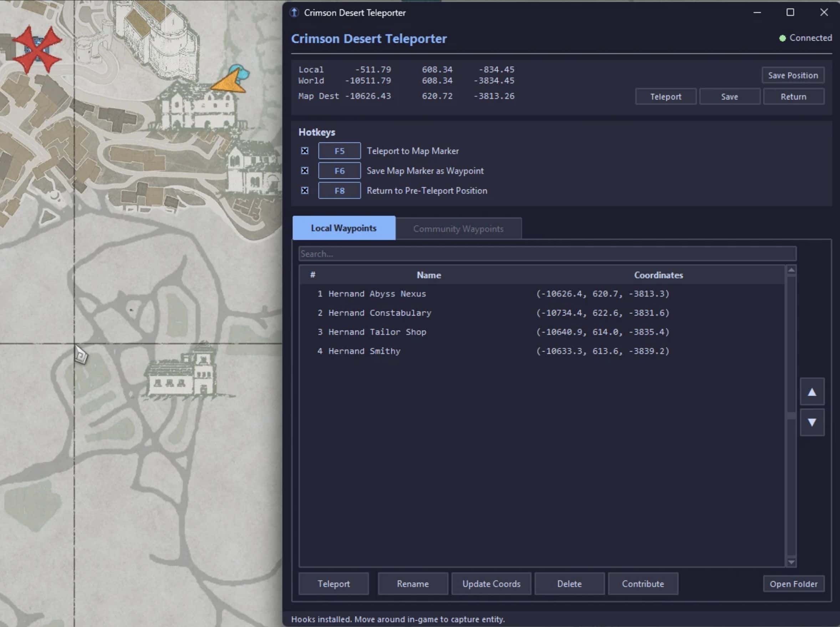Disable the Save Map Marker as Waypoint hotkey
Image resolution: width=840 pixels, height=627 pixels.
pyautogui.click(x=304, y=171)
